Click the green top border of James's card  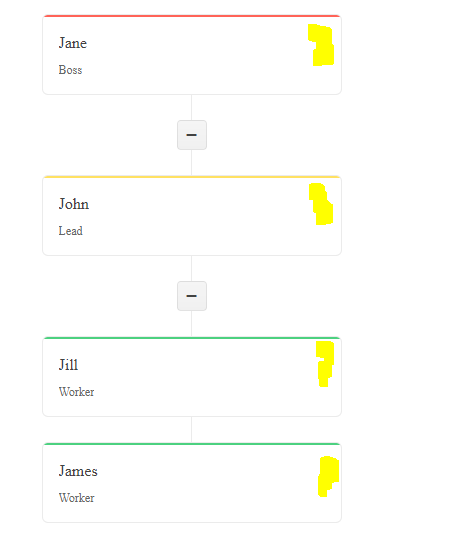pos(192,444)
